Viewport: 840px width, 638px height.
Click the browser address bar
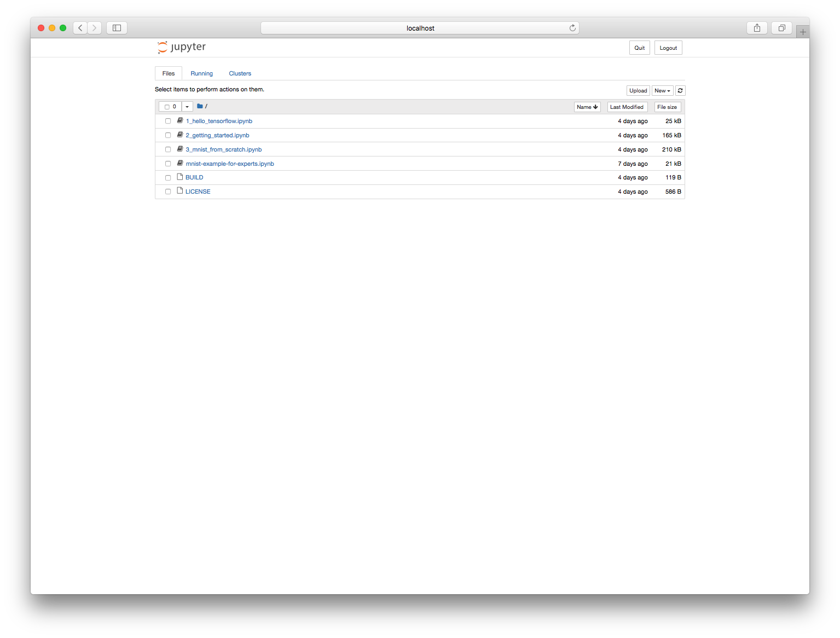point(419,27)
